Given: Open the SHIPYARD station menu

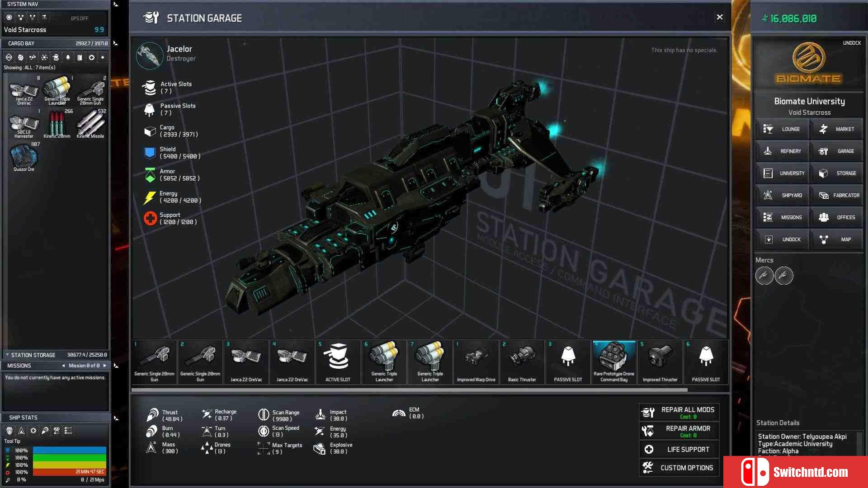Looking at the screenshot, I should tap(782, 195).
